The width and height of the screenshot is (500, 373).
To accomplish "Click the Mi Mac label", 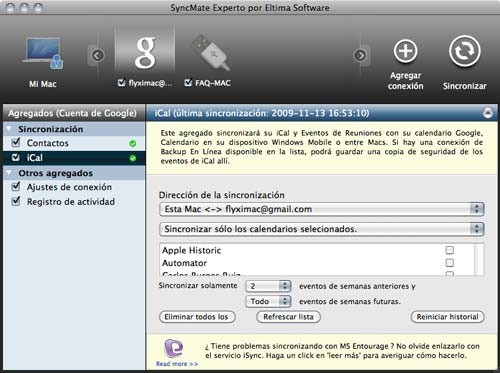I will [43, 84].
